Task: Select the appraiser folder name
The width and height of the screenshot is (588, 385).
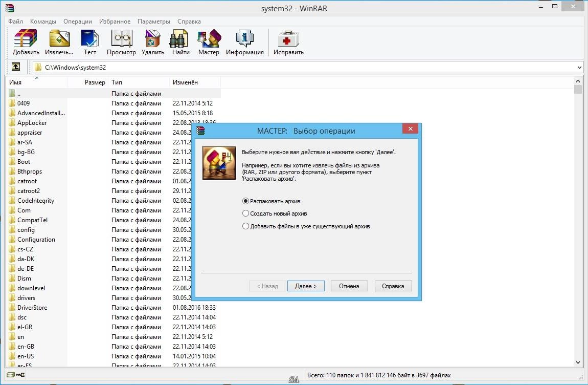Action: pyautogui.click(x=30, y=132)
